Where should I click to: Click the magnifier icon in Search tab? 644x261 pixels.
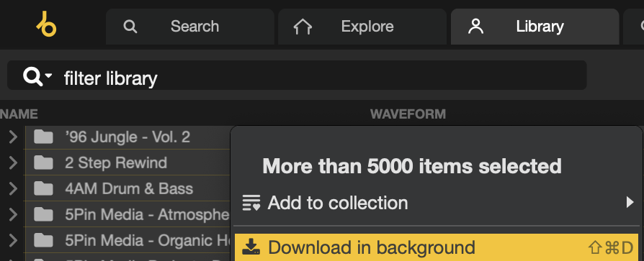click(x=130, y=27)
